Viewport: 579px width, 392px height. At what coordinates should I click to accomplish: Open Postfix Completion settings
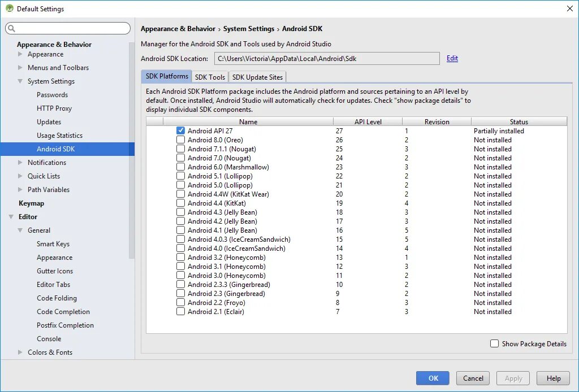pos(65,325)
